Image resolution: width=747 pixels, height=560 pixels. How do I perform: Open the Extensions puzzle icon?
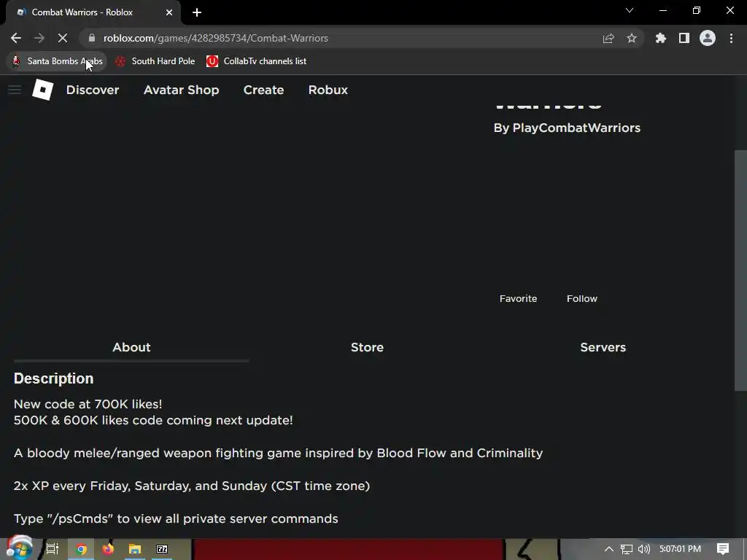coord(661,38)
